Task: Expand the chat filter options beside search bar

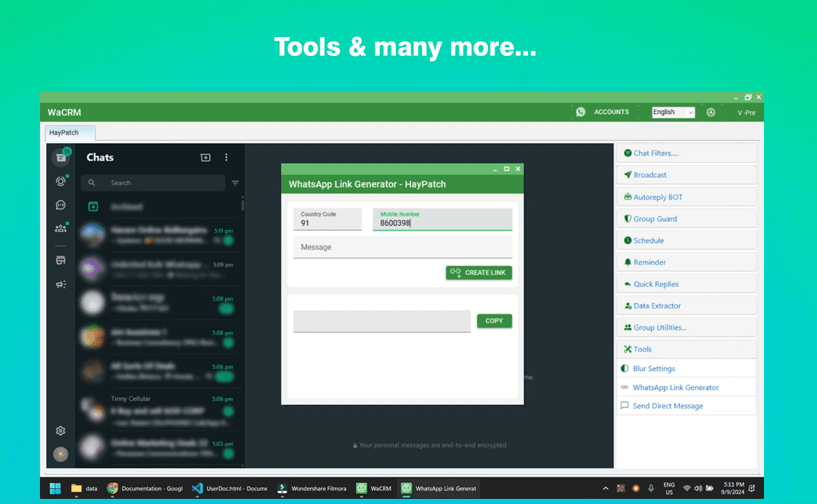Action: pos(235,183)
